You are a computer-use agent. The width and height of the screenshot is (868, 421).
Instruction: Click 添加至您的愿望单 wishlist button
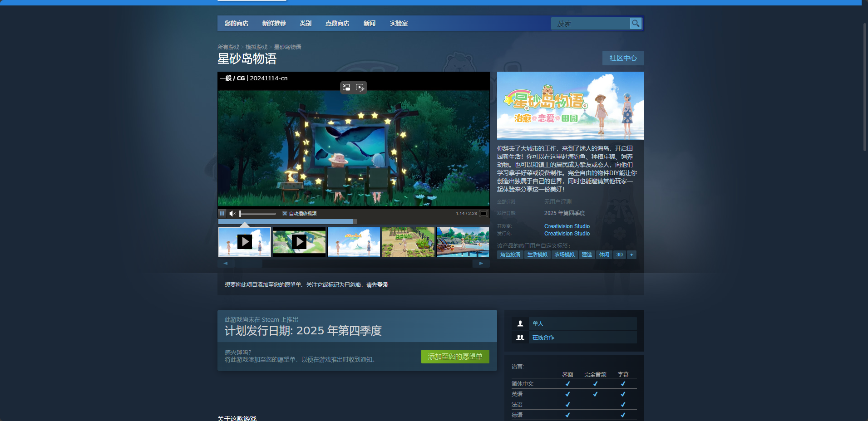click(x=455, y=357)
